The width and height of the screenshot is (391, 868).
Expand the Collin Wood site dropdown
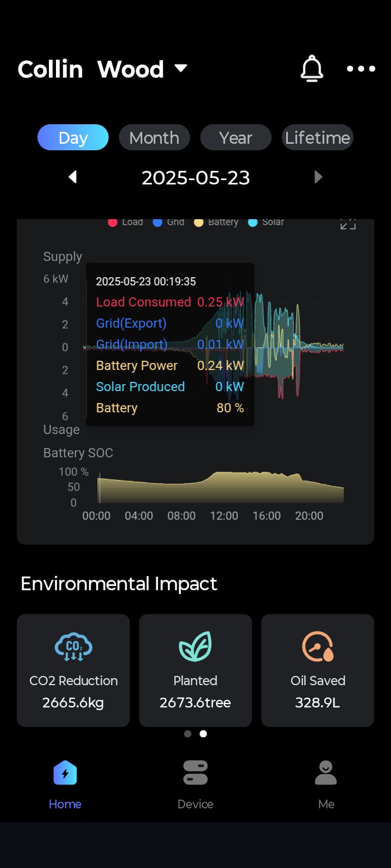(180, 68)
